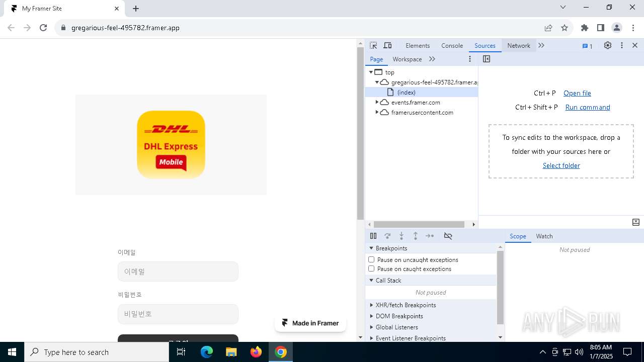The width and height of the screenshot is (644, 362).
Task: Switch to the Elements tab
Action: coord(418,45)
